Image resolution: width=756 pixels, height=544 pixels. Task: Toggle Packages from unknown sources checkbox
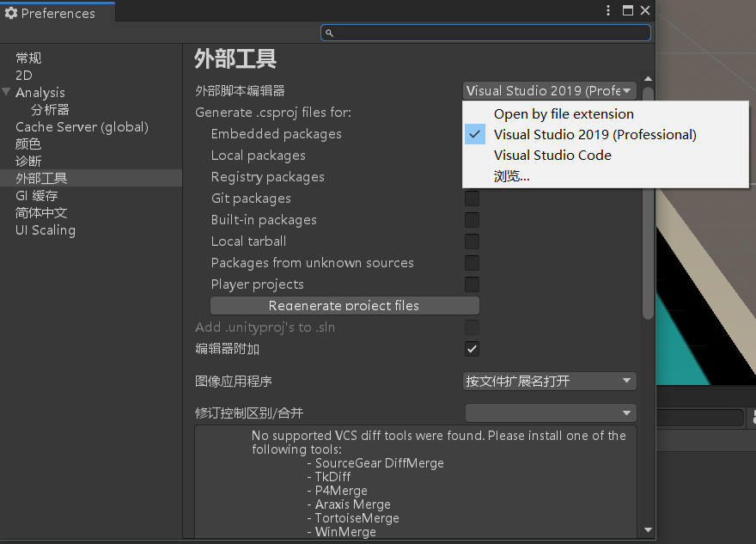(472, 263)
